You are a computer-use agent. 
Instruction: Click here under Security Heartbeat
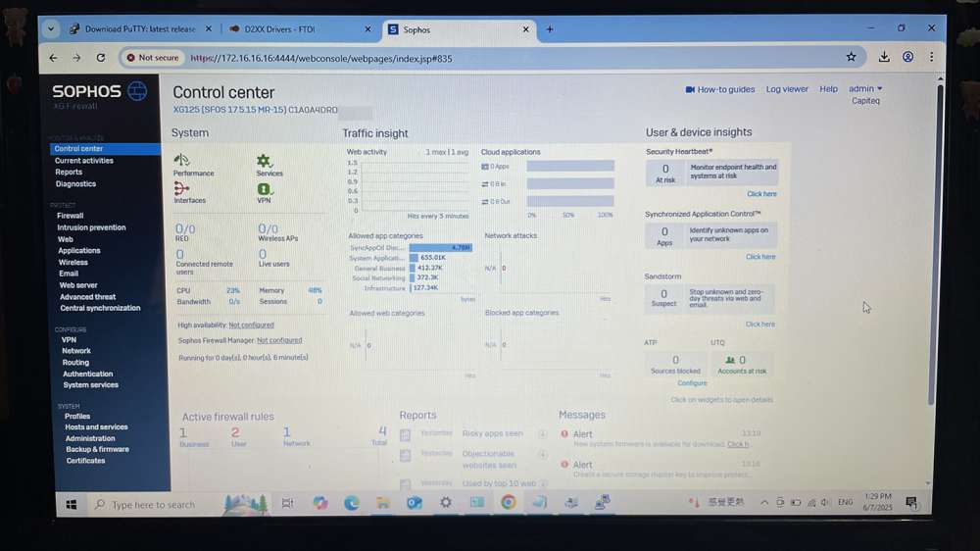pyautogui.click(x=761, y=194)
